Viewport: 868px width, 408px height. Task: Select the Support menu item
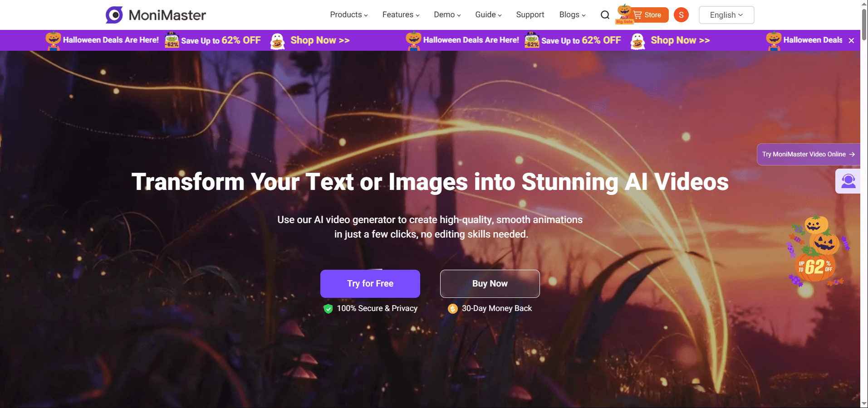pyautogui.click(x=530, y=15)
